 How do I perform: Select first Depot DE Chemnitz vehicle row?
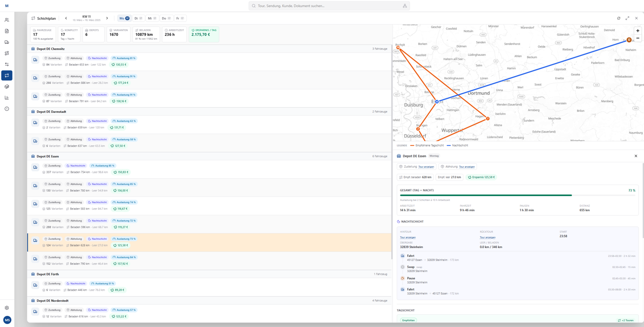click(209, 61)
